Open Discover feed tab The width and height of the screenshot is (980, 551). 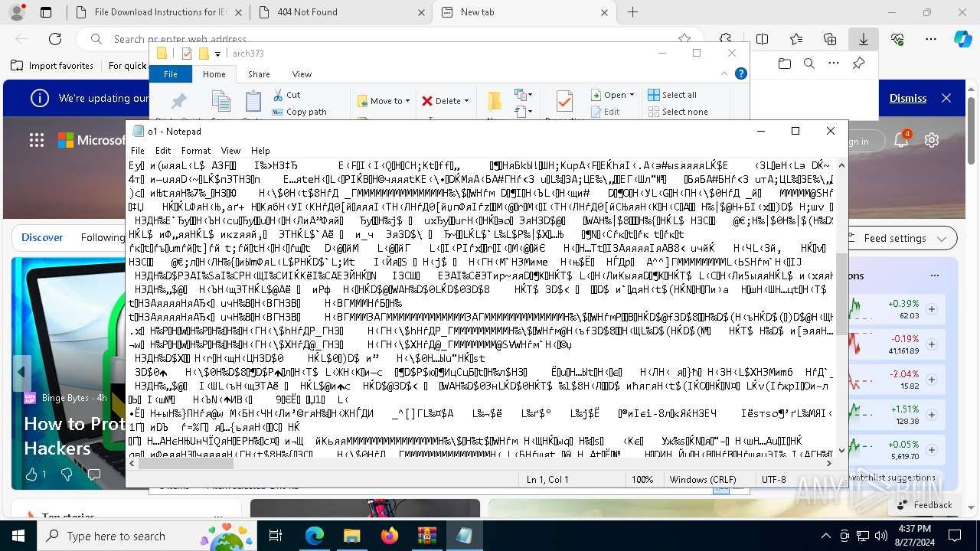click(42, 237)
